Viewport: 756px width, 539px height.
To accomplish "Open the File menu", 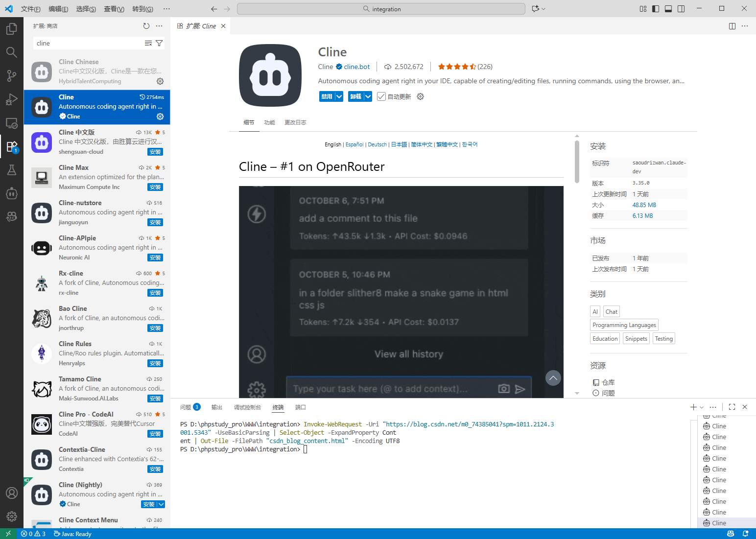I will [x=30, y=9].
